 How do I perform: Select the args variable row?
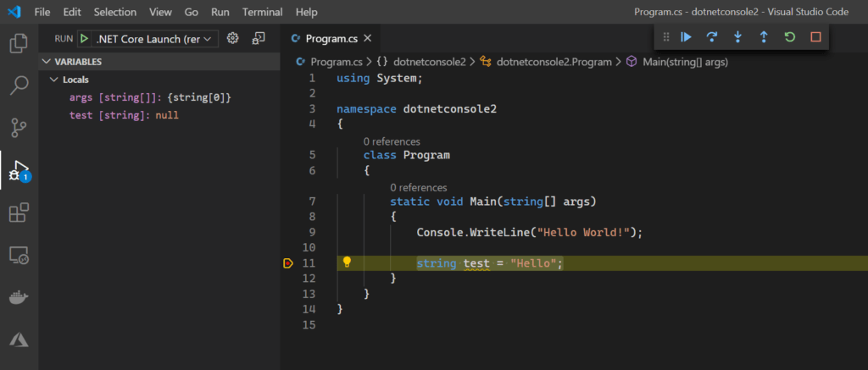coord(159,97)
